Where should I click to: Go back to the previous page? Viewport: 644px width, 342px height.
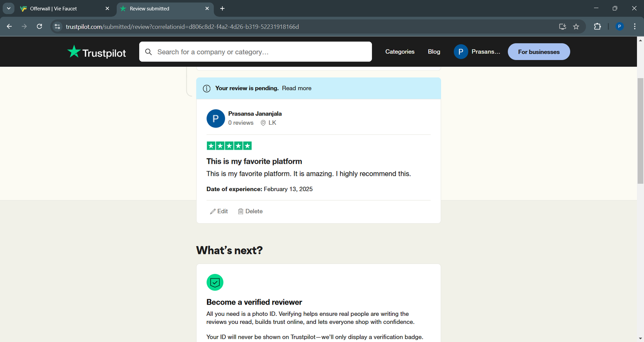9,27
